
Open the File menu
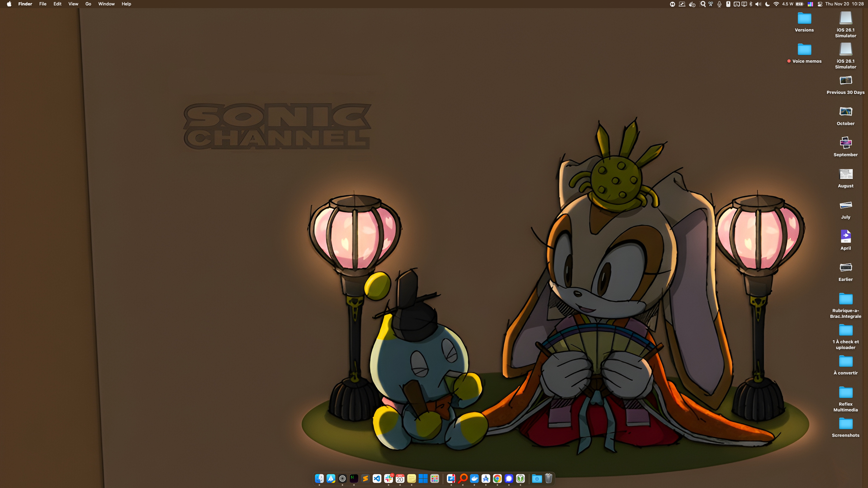(43, 4)
